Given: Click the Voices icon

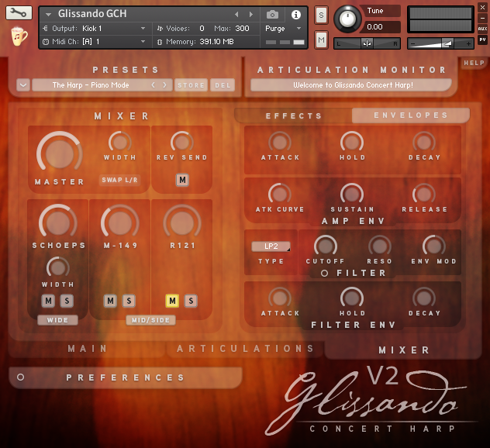Looking at the screenshot, I should click(160, 29).
